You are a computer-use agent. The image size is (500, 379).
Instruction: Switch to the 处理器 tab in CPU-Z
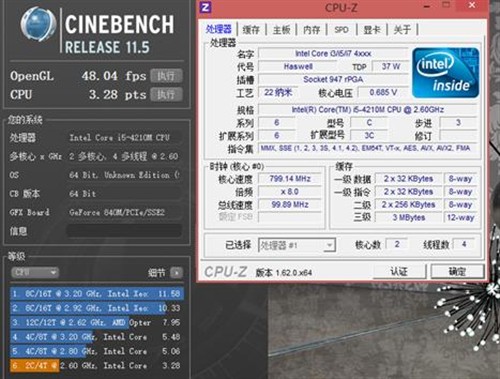(x=219, y=29)
